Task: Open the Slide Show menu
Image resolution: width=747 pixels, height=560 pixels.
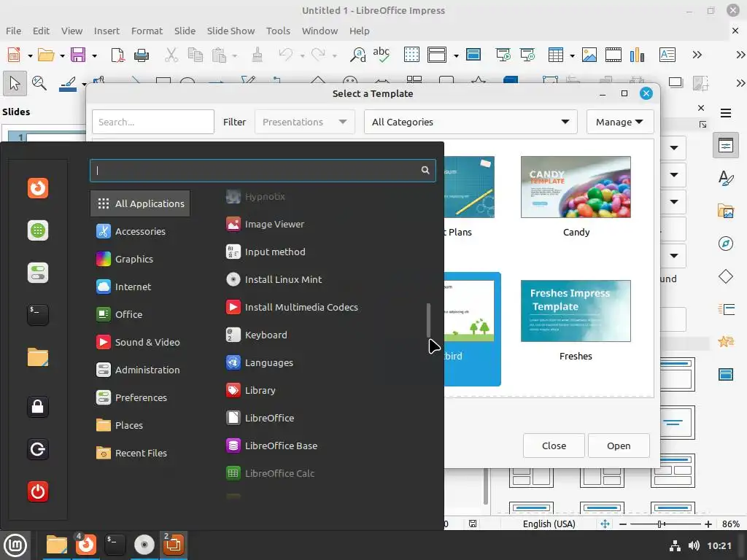Action: coord(231,31)
